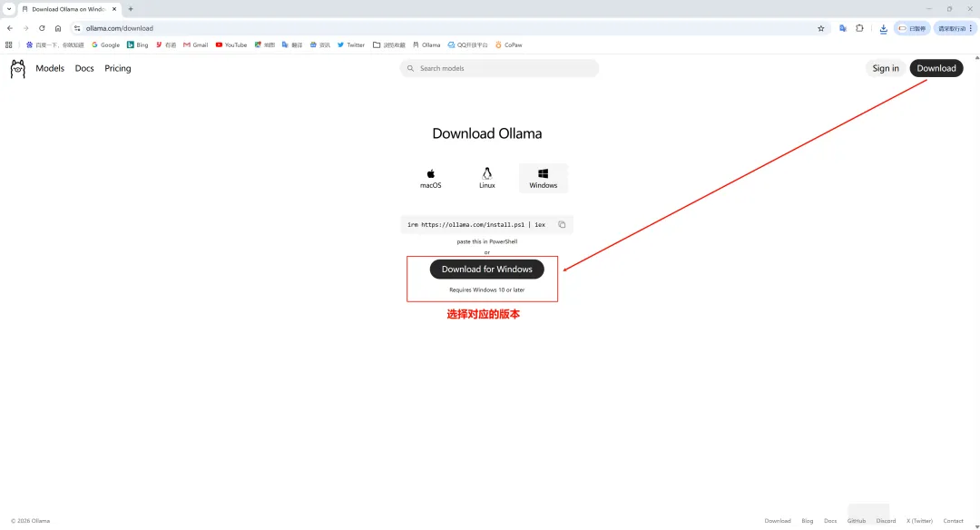Copy the PowerShell install command
The image size is (980, 530).
pos(562,224)
